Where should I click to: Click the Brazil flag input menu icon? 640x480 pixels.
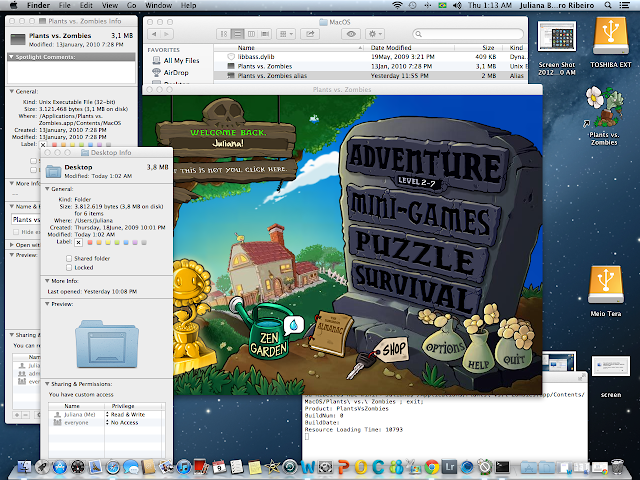pyautogui.click(x=442, y=5)
